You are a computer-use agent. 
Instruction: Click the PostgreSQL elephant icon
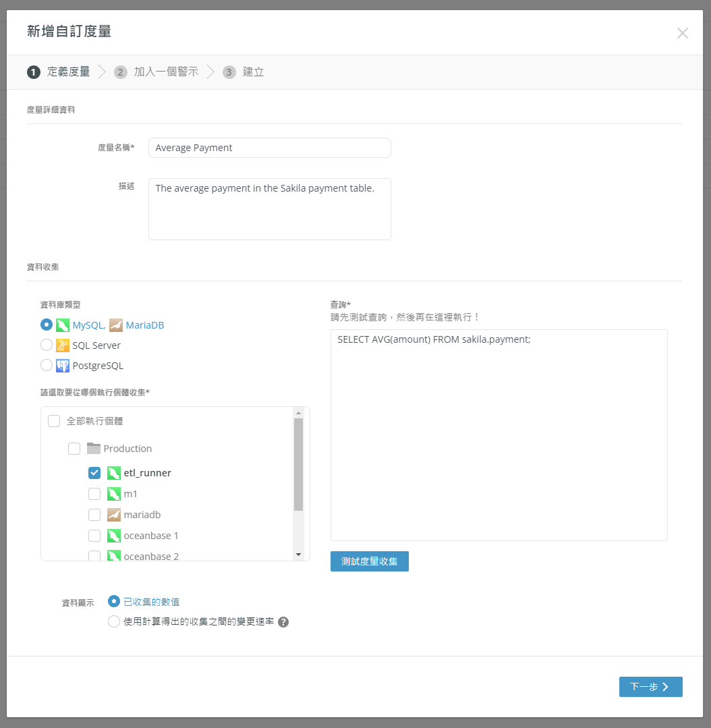point(63,366)
